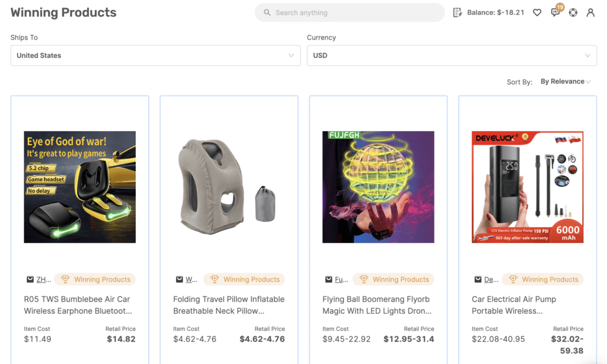Open the Currency dropdown showing USD
The width and height of the screenshot is (607, 364).
click(452, 55)
